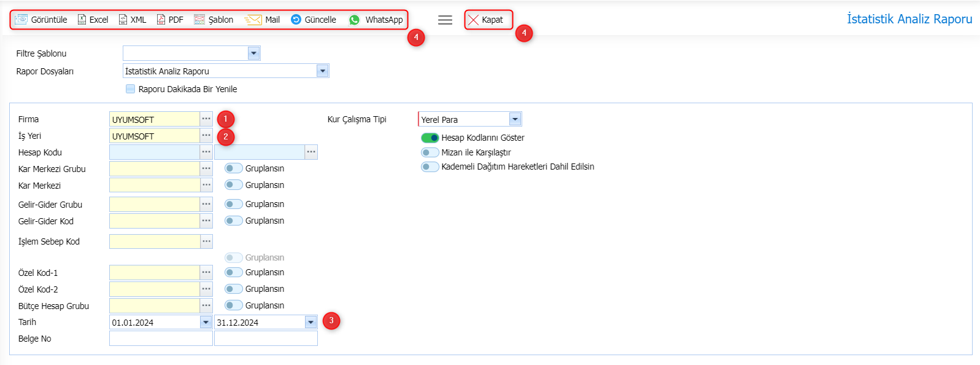Click Kar Merkezi Grubu input
980x365 pixels.
155,168
